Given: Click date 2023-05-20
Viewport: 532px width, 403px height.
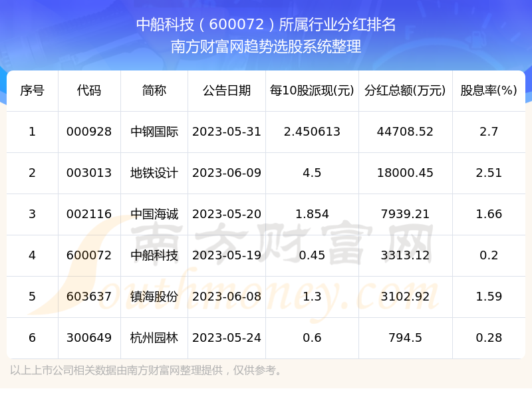Looking at the screenshot, I should pos(227,214).
